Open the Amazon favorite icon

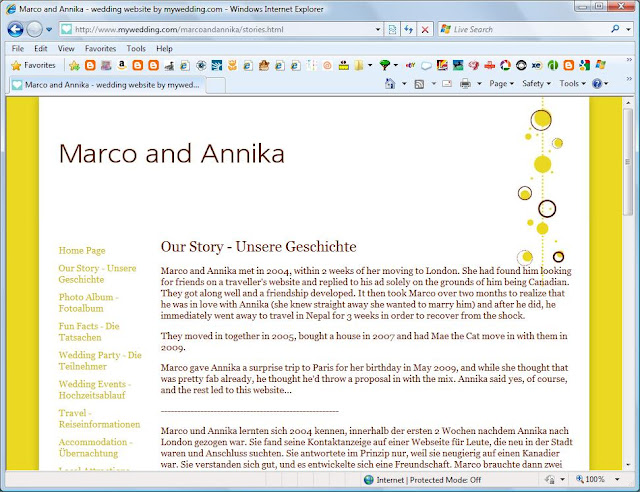[x=122, y=65]
